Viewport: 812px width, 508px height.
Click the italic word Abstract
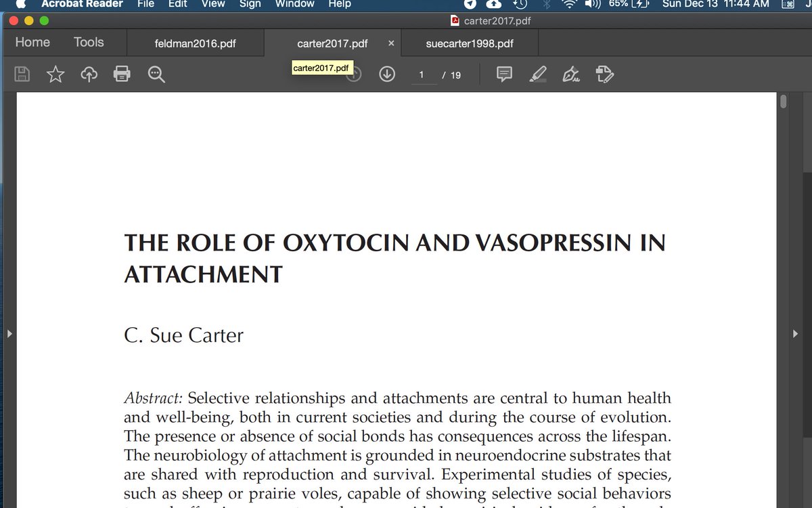(154, 398)
